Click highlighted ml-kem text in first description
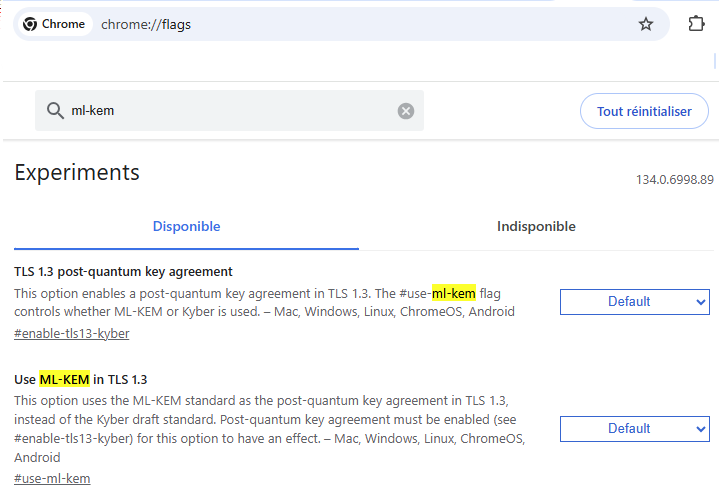The width and height of the screenshot is (719, 502). pyautogui.click(x=453, y=293)
